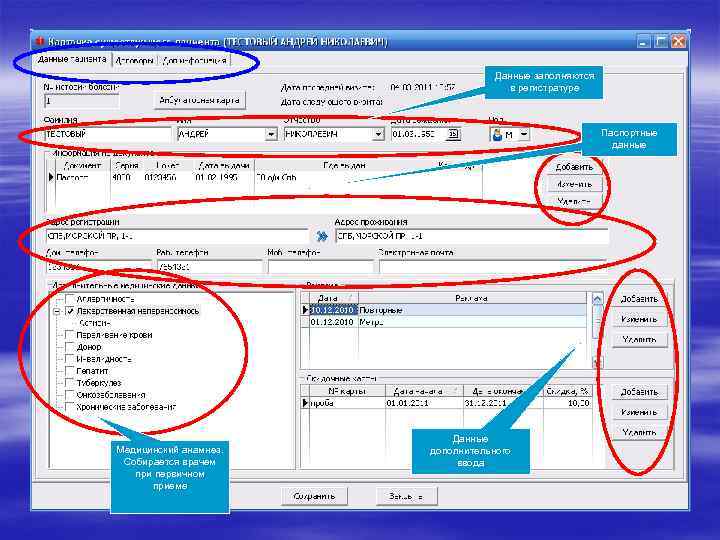
Task: Click Удалить beside the Реклама table
Action: (x=639, y=339)
